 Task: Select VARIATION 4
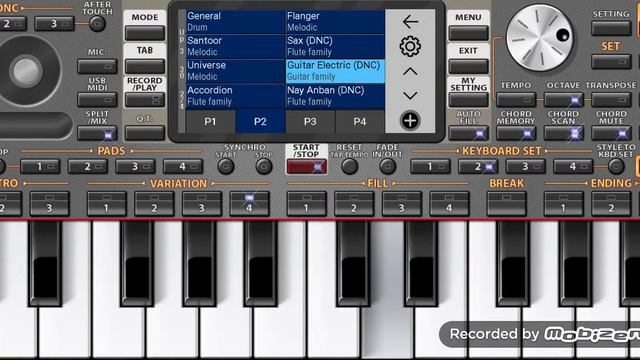point(249,203)
